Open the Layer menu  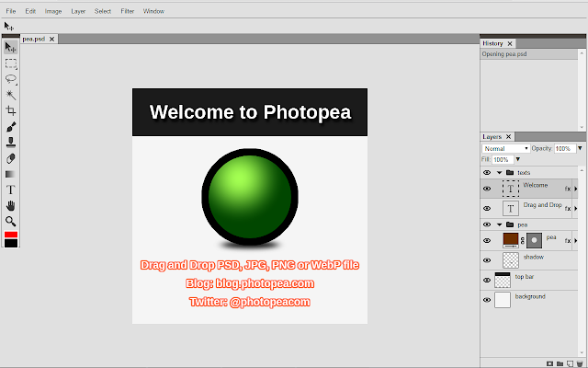pyautogui.click(x=78, y=11)
